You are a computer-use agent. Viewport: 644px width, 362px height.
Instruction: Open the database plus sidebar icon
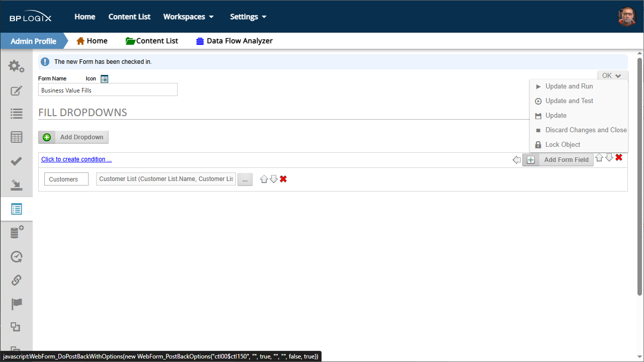click(16, 232)
